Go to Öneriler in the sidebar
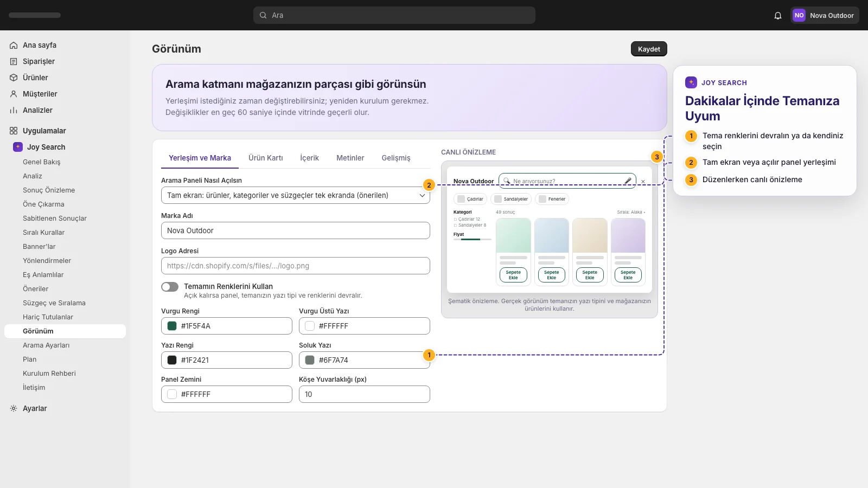The image size is (868, 488). (x=36, y=289)
